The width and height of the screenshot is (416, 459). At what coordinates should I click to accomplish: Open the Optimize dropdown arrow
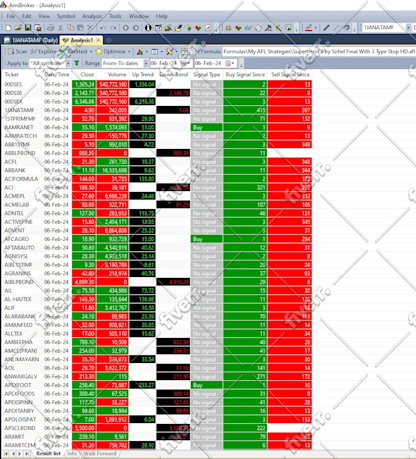tap(129, 52)
